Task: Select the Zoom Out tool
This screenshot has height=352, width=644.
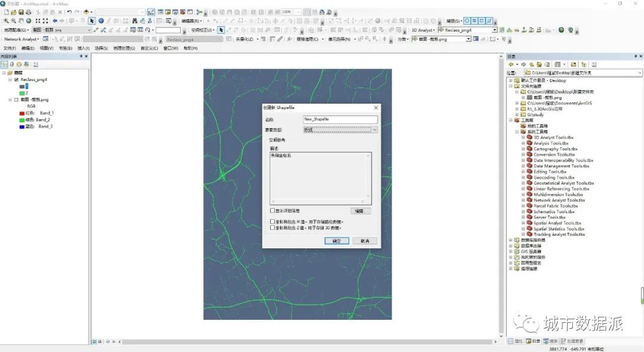Action: pyautogui.click(x=14, y=20)
